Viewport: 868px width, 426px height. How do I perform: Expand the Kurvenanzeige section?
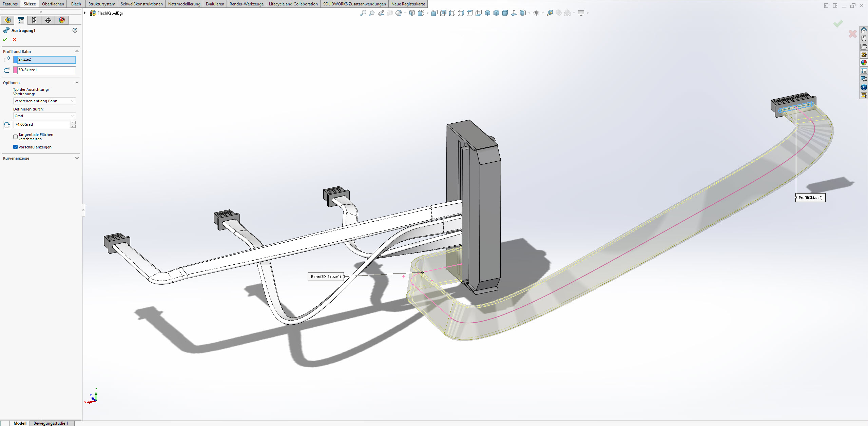77,158
